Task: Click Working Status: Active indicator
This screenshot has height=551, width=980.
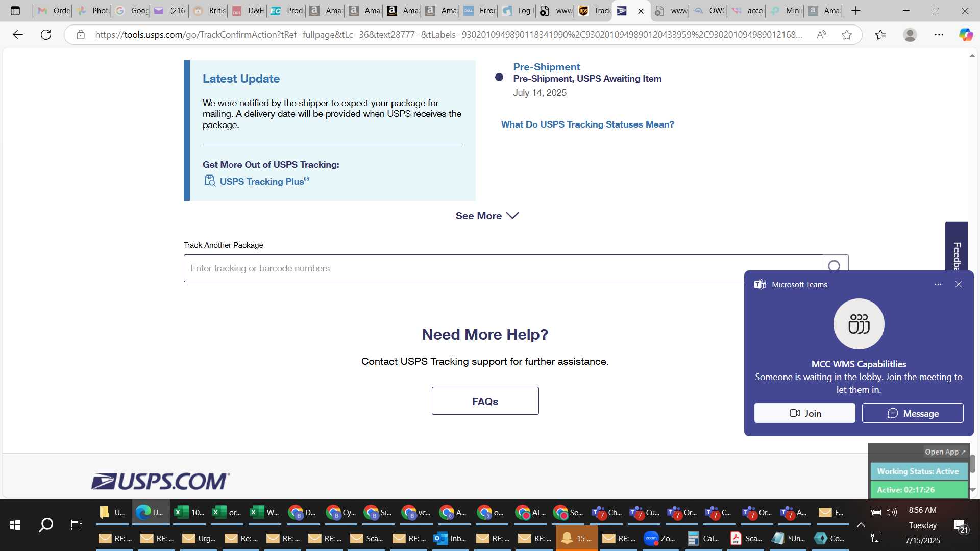Action: click(x=918, y=471)
